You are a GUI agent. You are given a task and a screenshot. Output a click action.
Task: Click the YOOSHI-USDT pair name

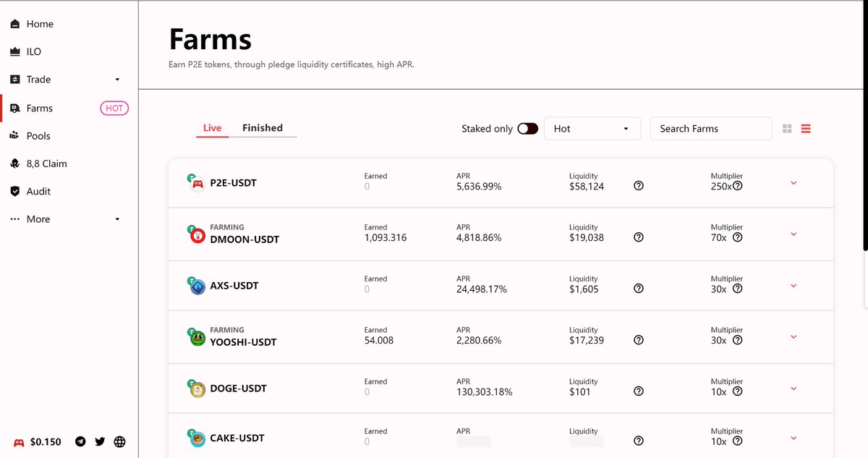pos(243,342)
